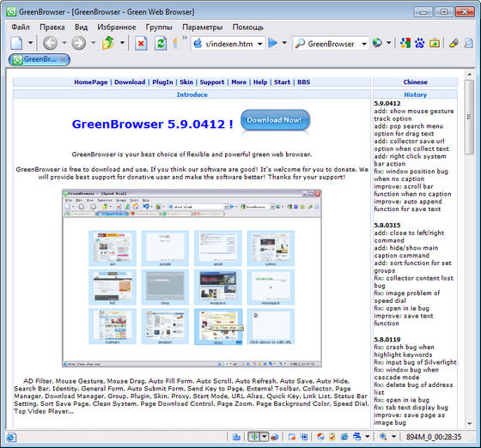Screen dimensions: 481x448
Task: Open the Помощь menu
Action: 248,27
